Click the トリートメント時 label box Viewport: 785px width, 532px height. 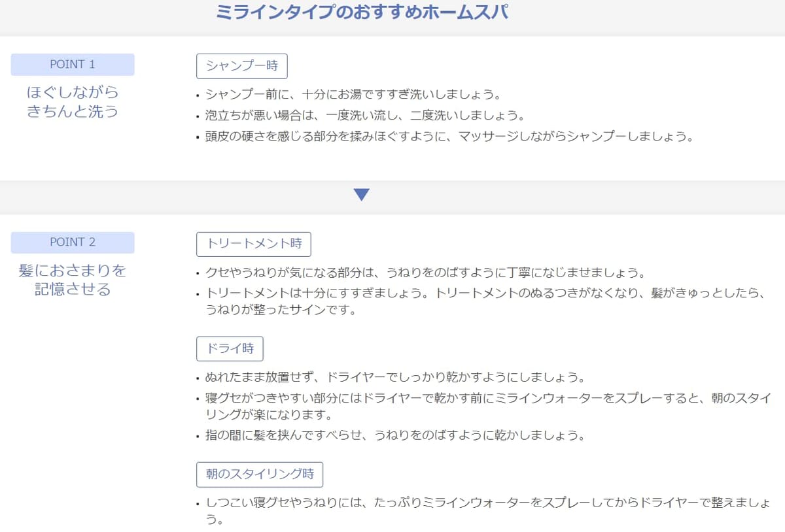254,244
